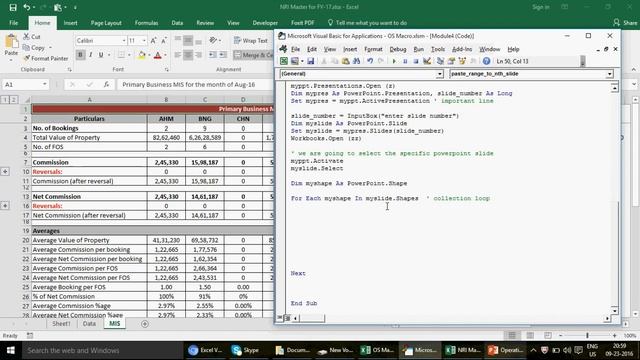Open the Debug menu in VBA editor

pos(398,49)
